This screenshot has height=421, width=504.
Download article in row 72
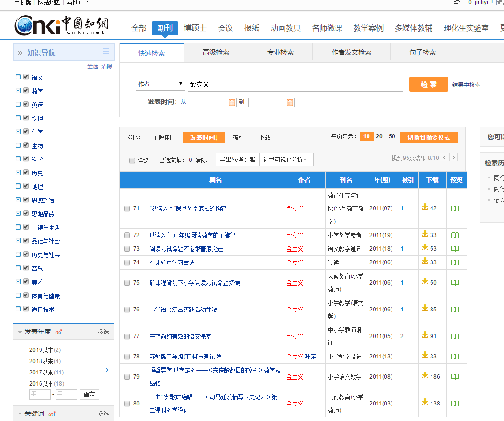point(425,234)
